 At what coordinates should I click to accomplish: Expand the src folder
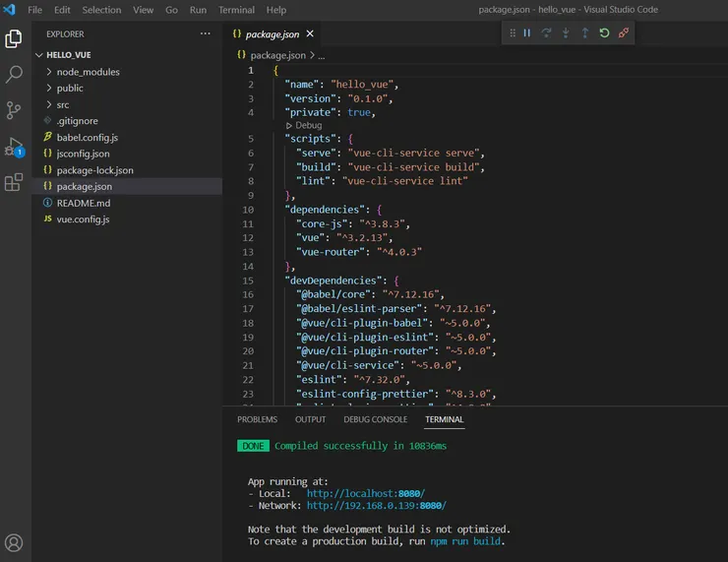[62, 104]
